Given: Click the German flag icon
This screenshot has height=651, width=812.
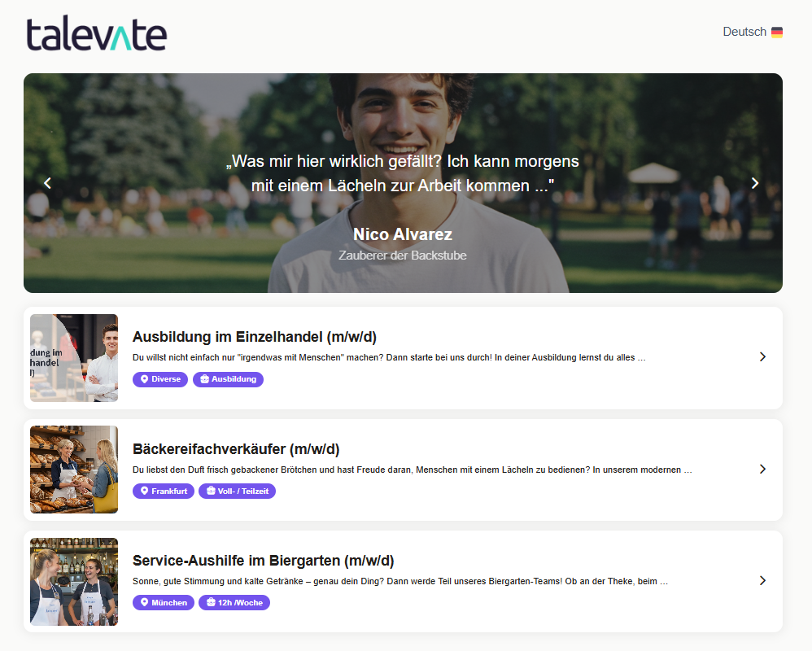Looking at the screenshot, I should tap(779, 32).
